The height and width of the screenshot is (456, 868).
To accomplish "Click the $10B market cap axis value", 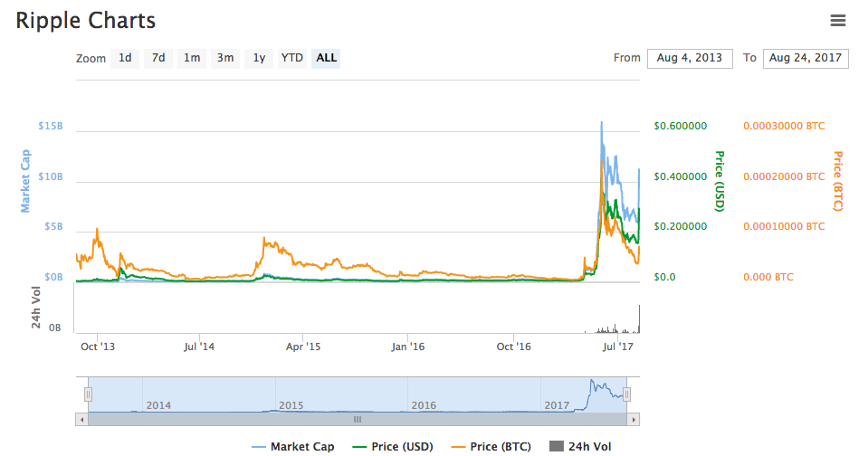I will 51,177.
